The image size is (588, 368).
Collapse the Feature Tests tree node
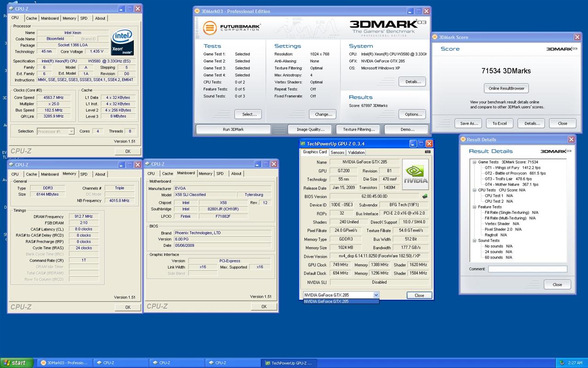tap(474, 207)
